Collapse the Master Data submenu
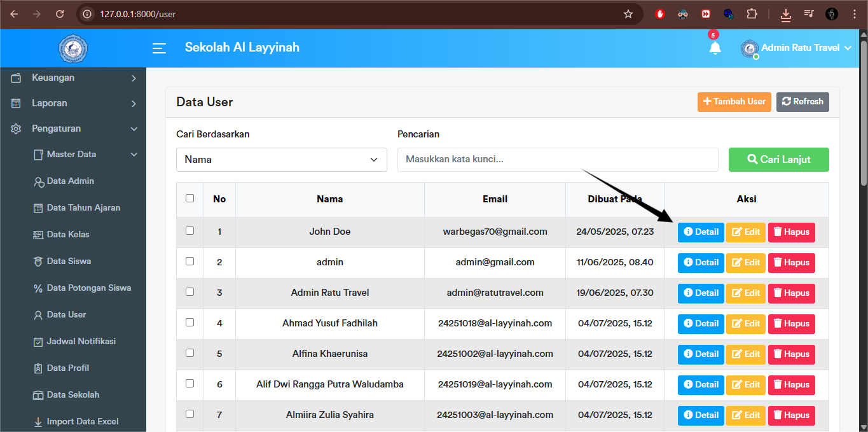This screenshot has height=432, width=868. [75, 154]
